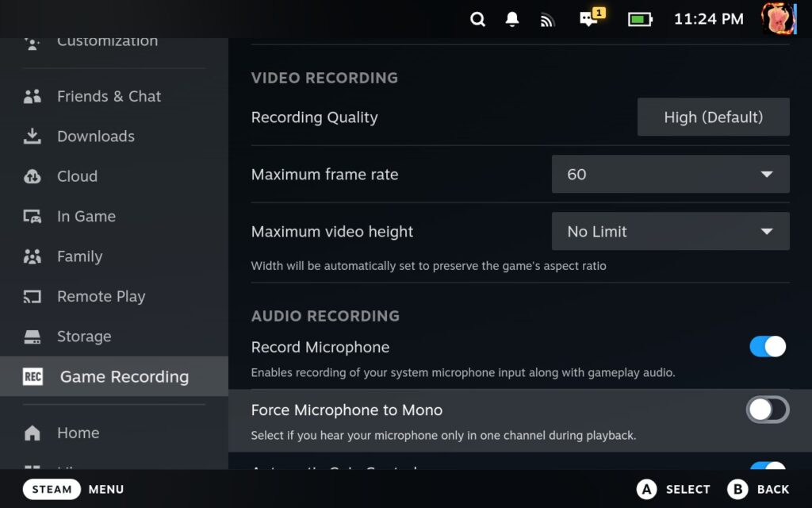The image size is (812, 508).
Task: Change Recording Quality from High (Default)
Action: pyautogui.click(x=712, y=116)
